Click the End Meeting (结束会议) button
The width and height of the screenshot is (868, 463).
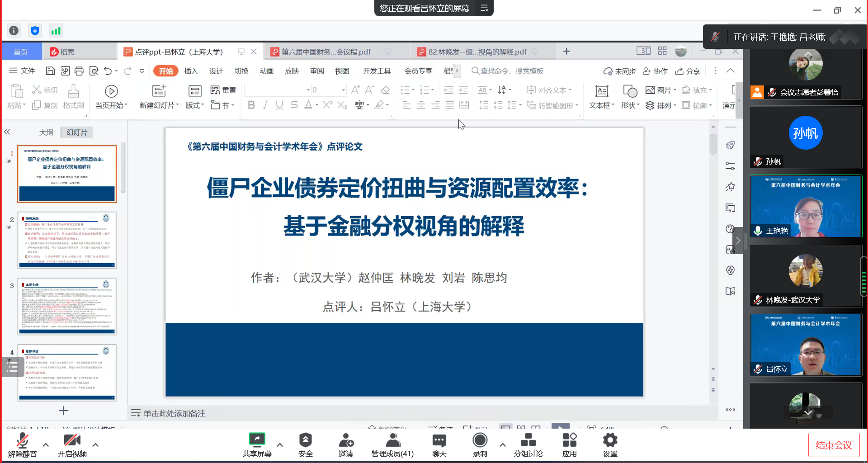(834, 445)
